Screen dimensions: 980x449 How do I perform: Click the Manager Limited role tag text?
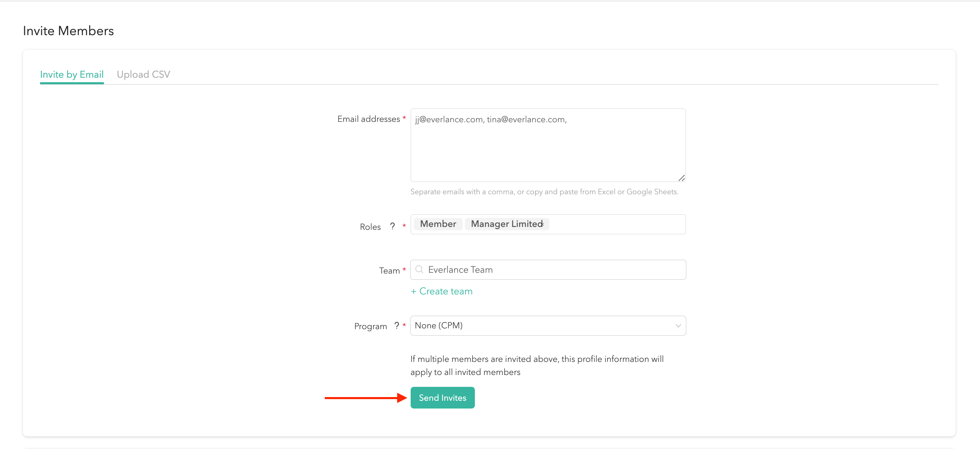[506, 224]
